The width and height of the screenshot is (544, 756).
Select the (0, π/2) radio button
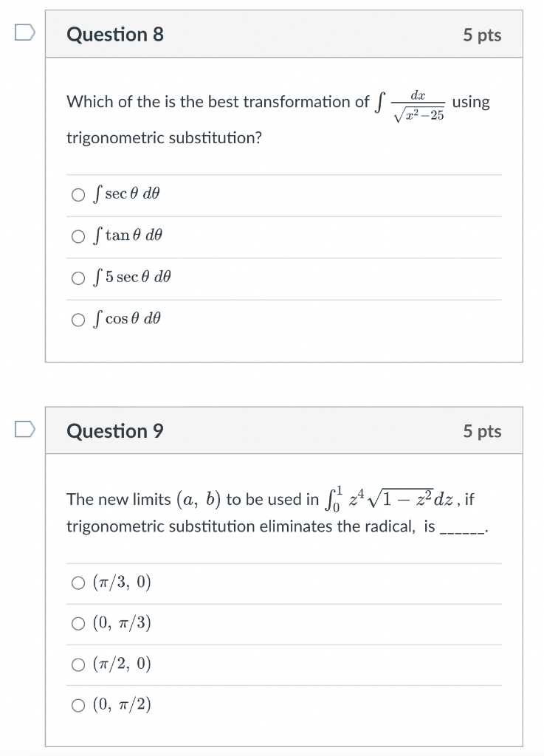pyautogui.click(x=78, y=707)
